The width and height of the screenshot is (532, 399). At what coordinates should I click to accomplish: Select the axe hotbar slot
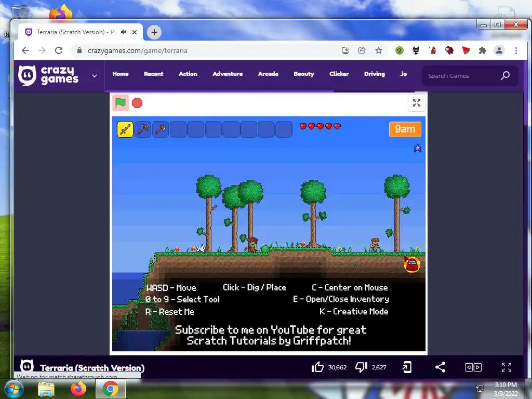click(x=161, y=129)
